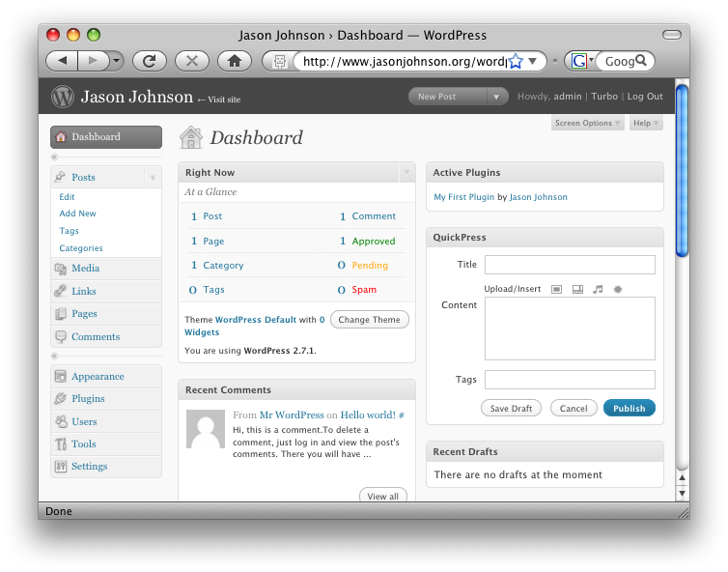Image resolution: width=728 pixels, height=572 pixels.
Task: Click site identity icon in address bar
Action: coord(279,61)
